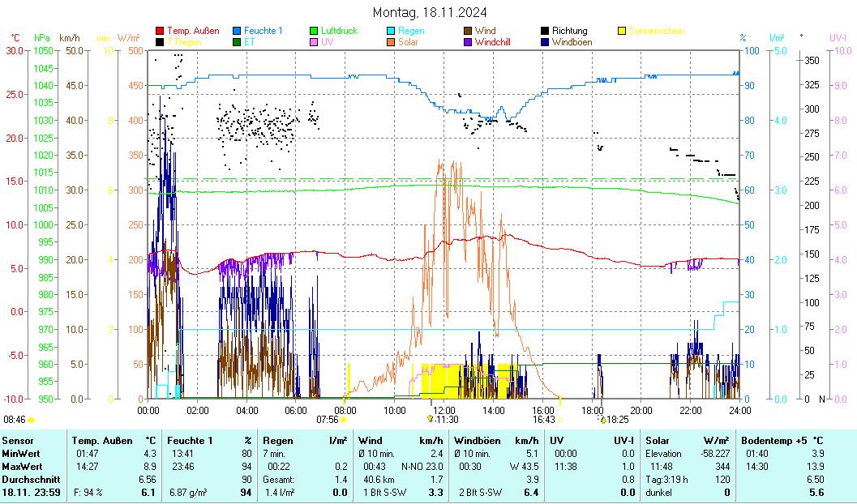Click the cyan Regen legend swatch
Image resolution: width=857 pixels, height=504 pixels.
391,31
